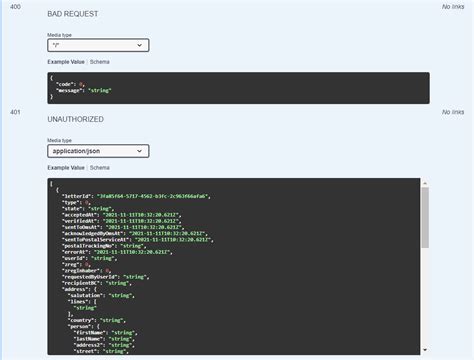Click the "code" line in 400 example
The width and height of the screenshot is (474, 360).
(70, 84)
